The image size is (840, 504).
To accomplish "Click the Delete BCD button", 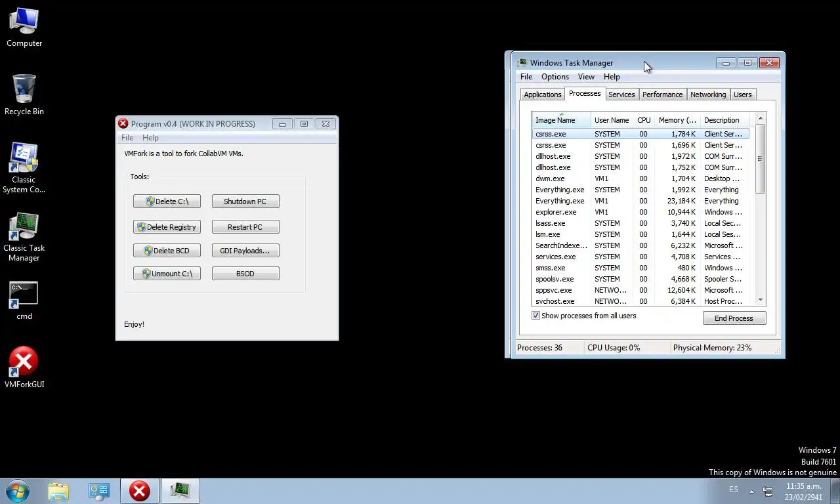I will 167,251.
